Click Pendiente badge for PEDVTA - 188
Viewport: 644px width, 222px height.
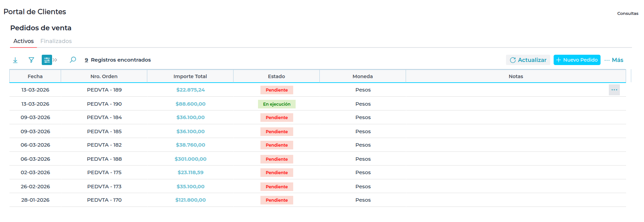[277, 159]
